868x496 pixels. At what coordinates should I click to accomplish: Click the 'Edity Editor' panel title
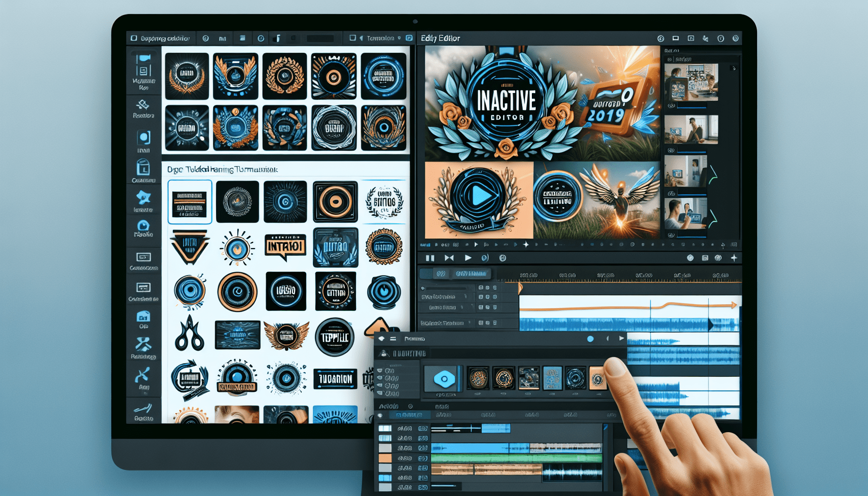(440, 38)
